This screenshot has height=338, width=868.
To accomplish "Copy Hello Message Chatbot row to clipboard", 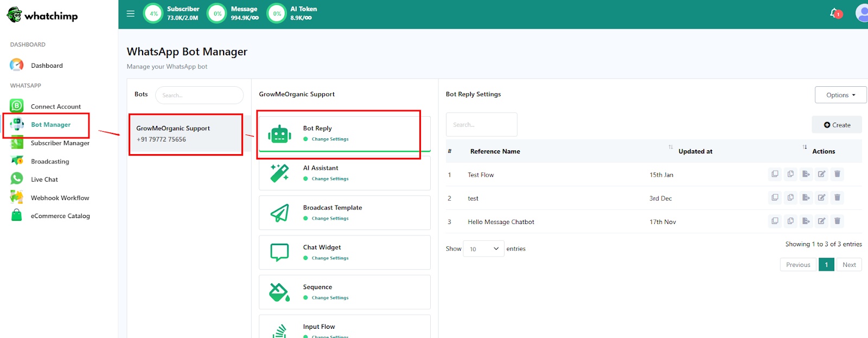I will (790, 221).
